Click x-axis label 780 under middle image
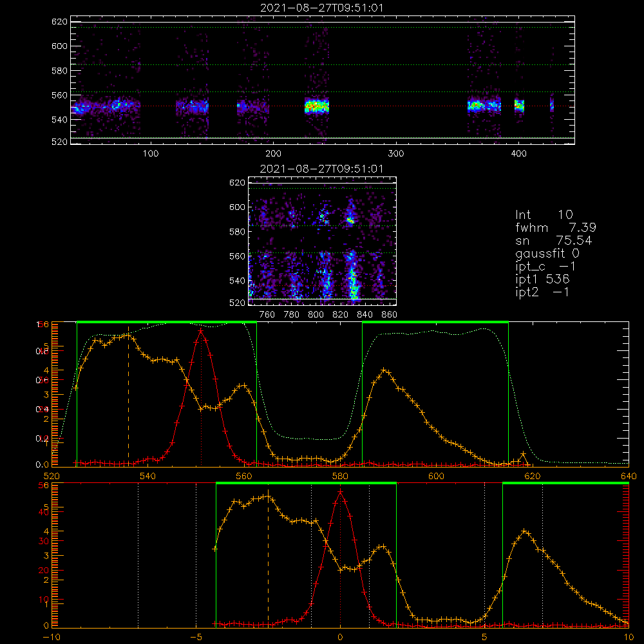Image resolution: width=644 pixels, height=644 pixels. pos(292,315)
